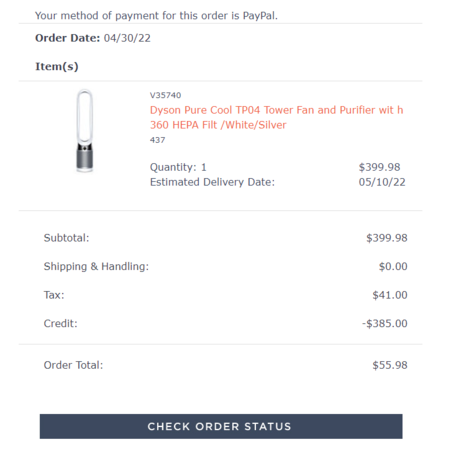Click the item price next to Quantity
The height and width of the screenshot is (450, 450).
point(379,167)
